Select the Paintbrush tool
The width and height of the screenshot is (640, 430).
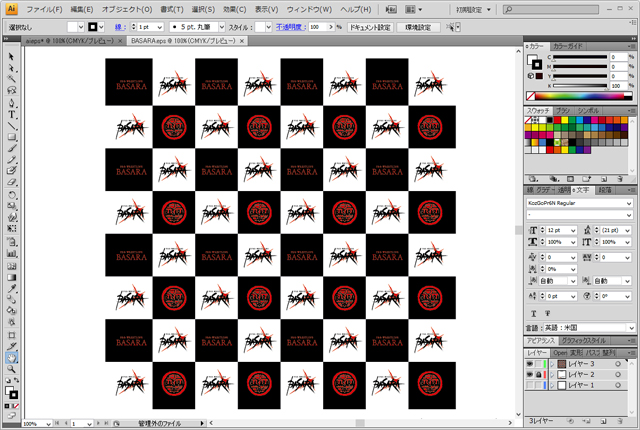[11, 148]
